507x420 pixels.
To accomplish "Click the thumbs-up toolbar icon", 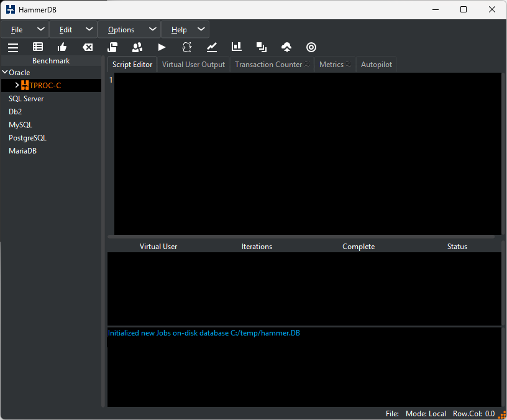I will 62,47.
